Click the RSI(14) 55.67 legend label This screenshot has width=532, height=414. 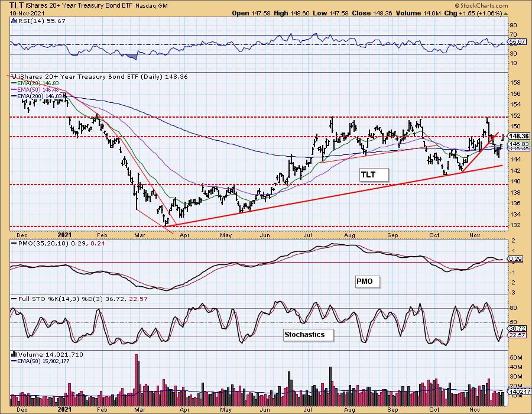tap(41, 21)
